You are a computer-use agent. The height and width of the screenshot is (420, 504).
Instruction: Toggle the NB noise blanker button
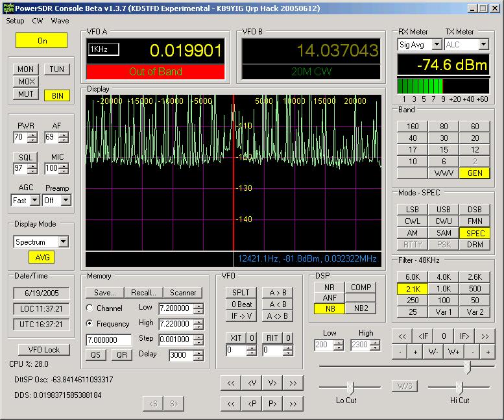tap(330, 309)
